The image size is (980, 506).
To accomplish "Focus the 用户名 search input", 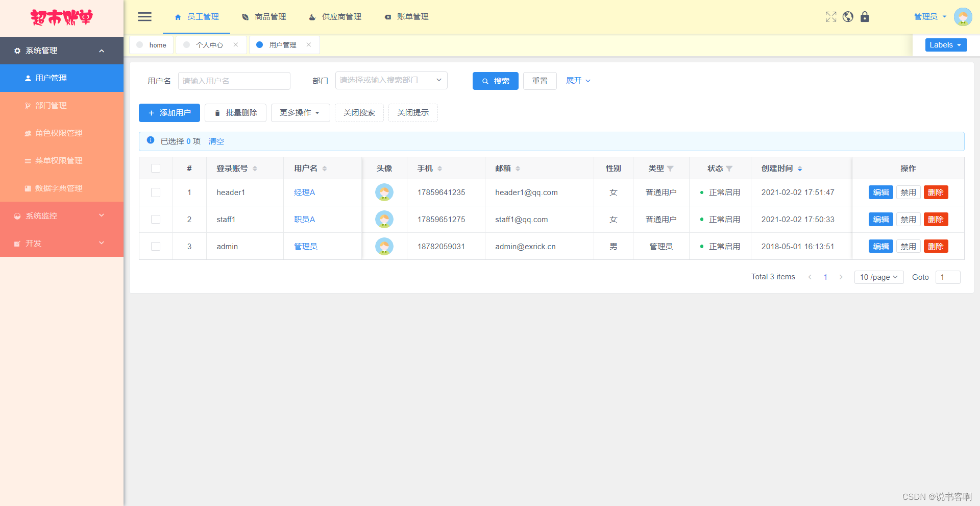I will [234, 81].
